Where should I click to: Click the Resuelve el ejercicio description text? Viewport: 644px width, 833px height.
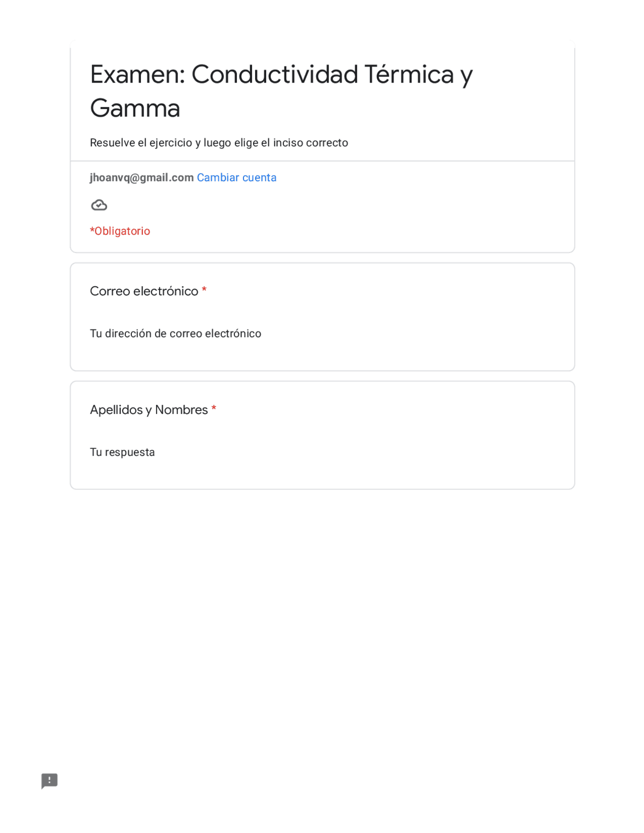click(x=219, y=143)
